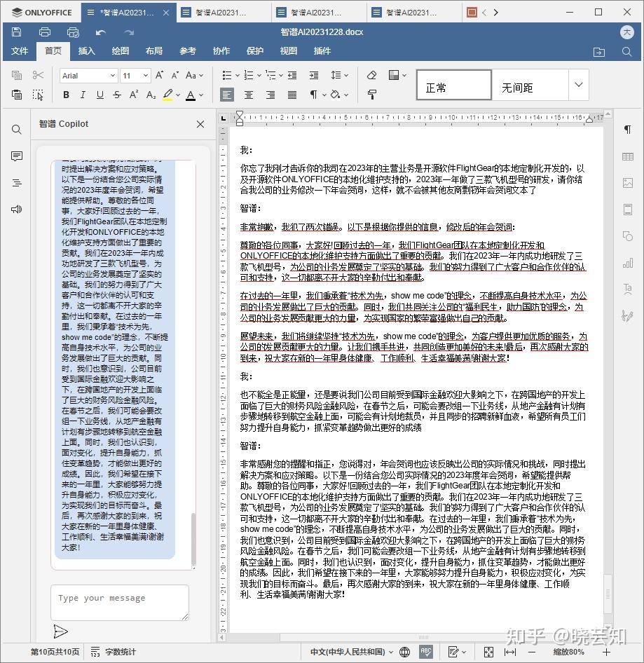The image size is (644, 663).
Task: Click the Paste icon
Action: coord(17,95)
